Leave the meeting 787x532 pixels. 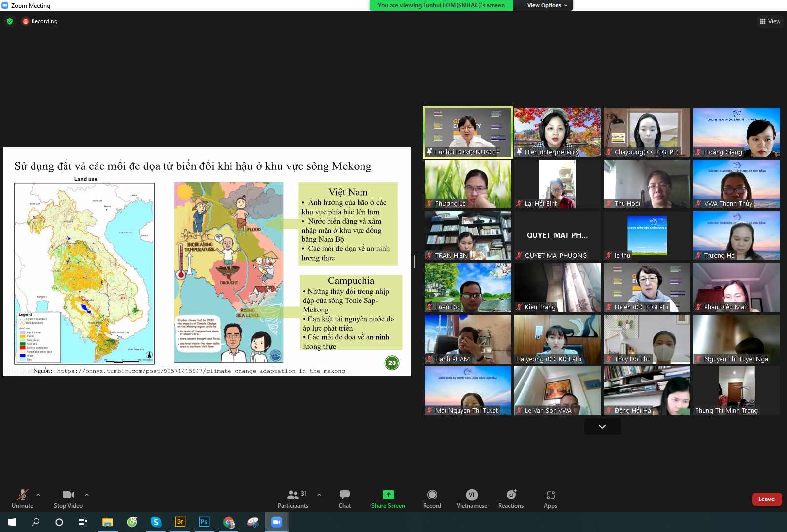tap(766, 499)
